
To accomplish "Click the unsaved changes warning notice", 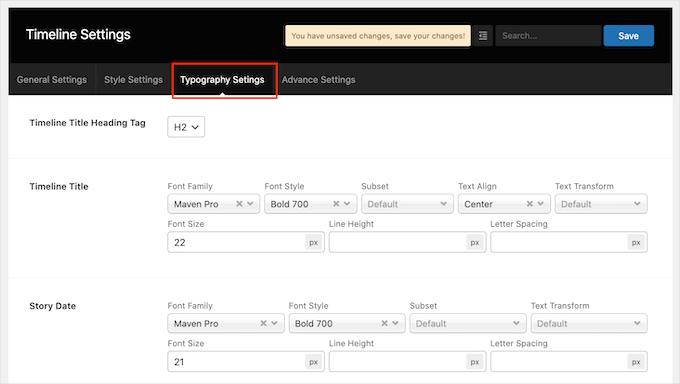I will point(378,36).
